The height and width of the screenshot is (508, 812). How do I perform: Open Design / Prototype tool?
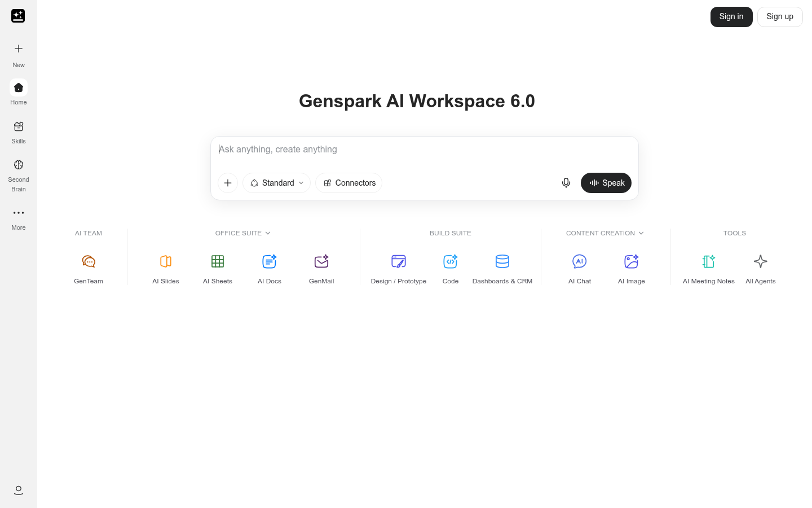pos(399,269)
